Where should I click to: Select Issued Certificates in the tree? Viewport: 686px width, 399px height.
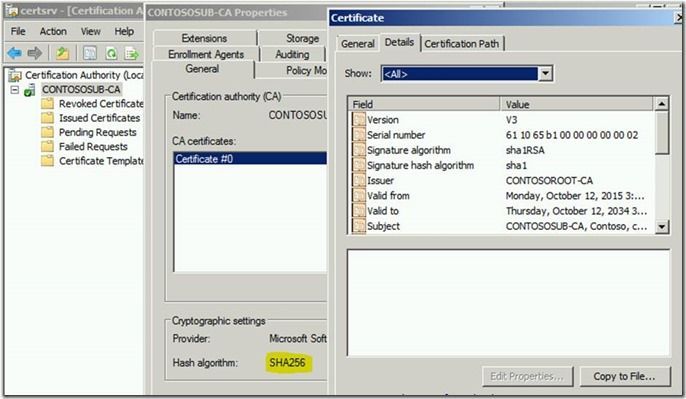[x=99, y=118]
